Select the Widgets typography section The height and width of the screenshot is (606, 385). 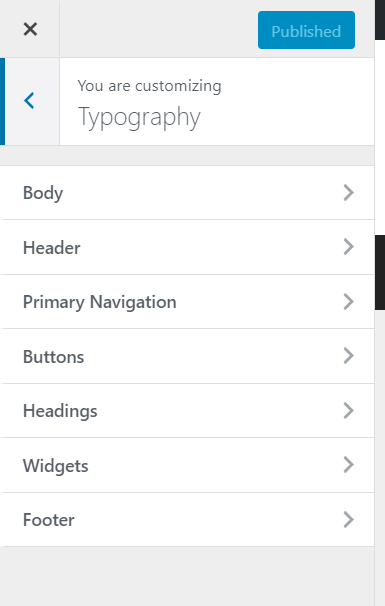187,465
